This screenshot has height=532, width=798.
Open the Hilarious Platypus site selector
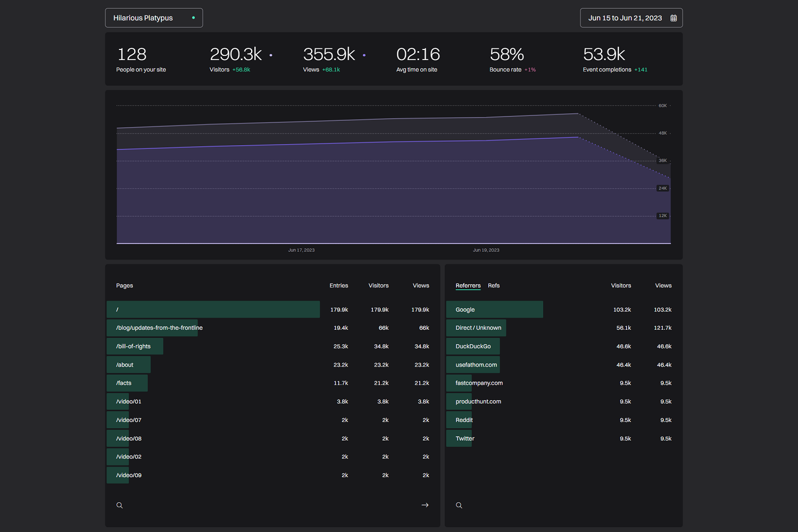point(154,18)
